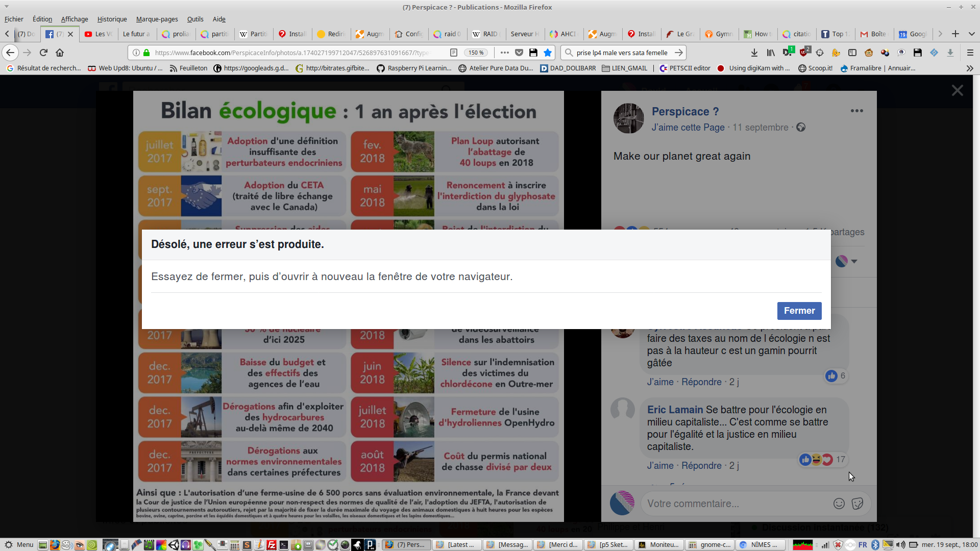Toggle the Firefox sidebar icon
Viewport: 980px width, 551px height.
(852, 53)
